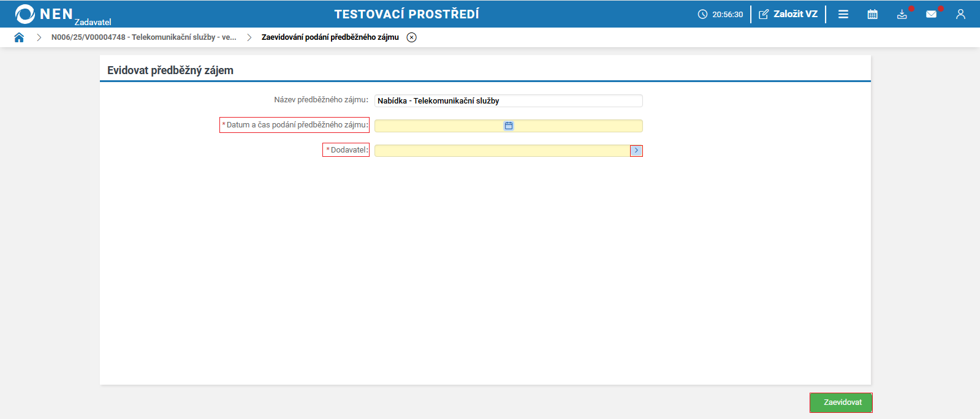Open N006/25/V00004748 Telekomunikační služby breadcrumb
The image size is (980, 419).
144,37
